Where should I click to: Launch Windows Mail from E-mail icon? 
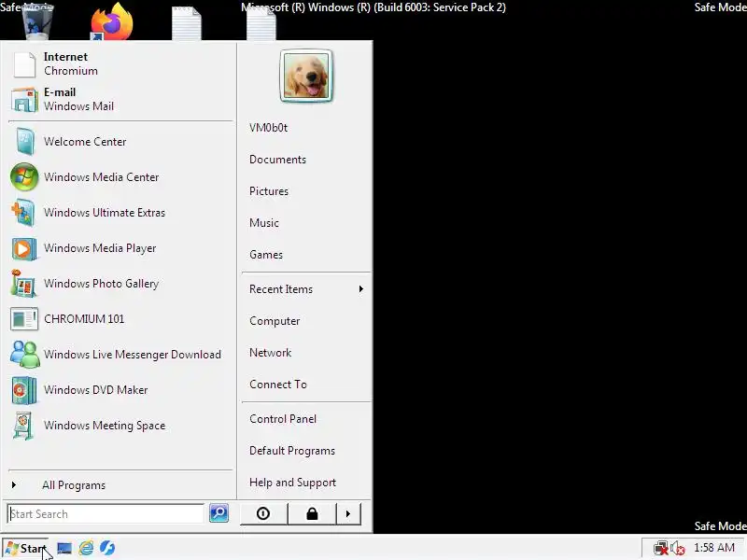tap(24, 100)
